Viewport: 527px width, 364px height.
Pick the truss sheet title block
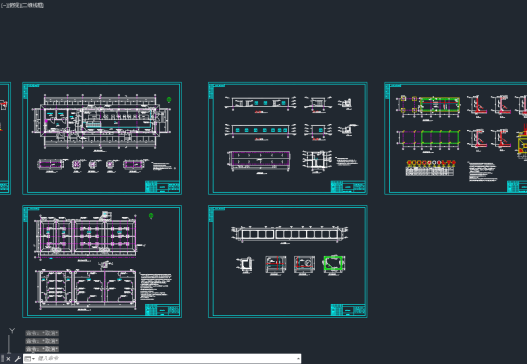click(348, 309)
